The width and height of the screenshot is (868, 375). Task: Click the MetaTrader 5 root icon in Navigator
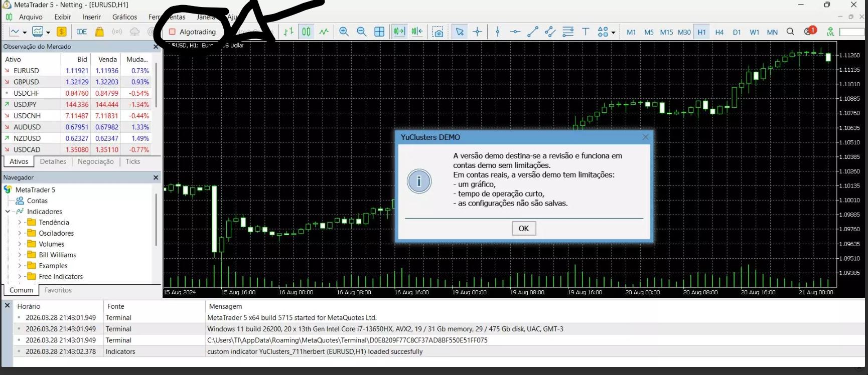click(x=8, y=190)
